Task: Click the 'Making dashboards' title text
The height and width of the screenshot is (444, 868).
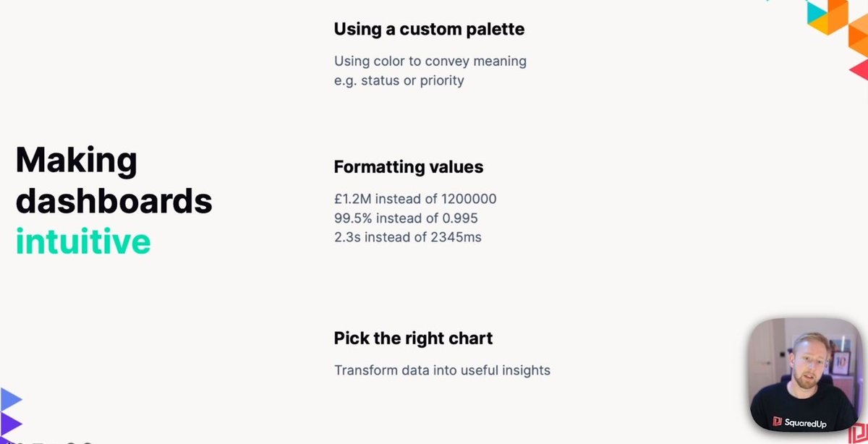Action: 114,180
